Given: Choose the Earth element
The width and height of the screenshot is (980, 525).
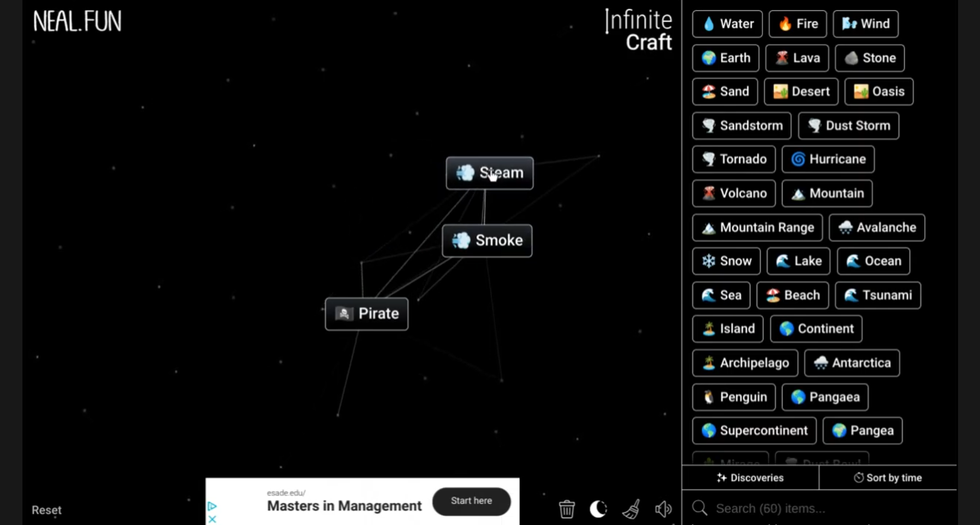Looking at the screenshot, I should point(726,58).
